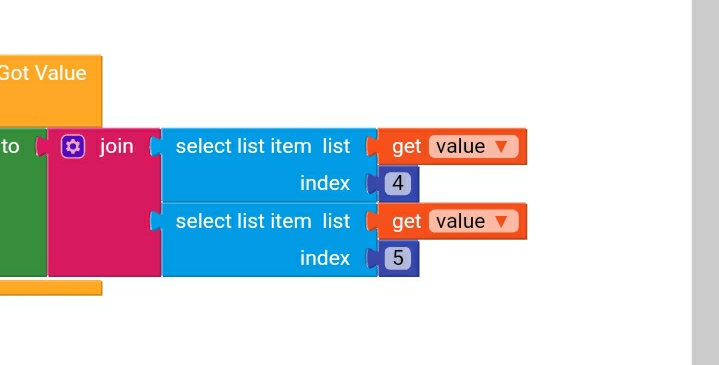Select the top 'select list item' block
719x365 pixels.
[270, 165]
